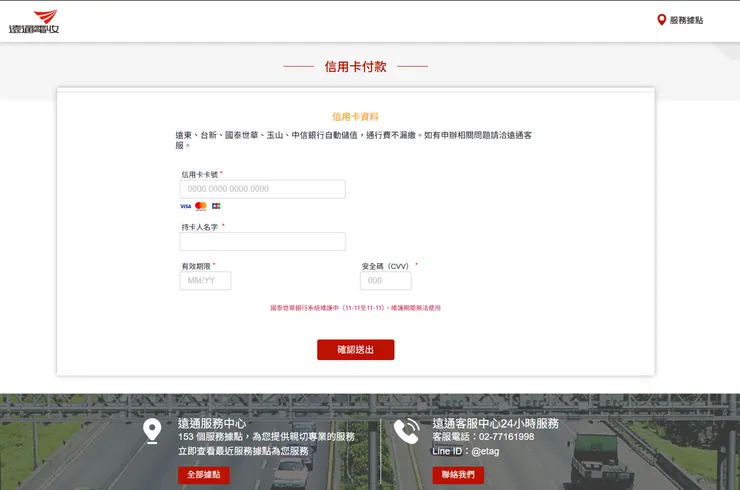
Task: Click the 遠通客服中心24小時服務 heading
Action: [x=496, y=423]
